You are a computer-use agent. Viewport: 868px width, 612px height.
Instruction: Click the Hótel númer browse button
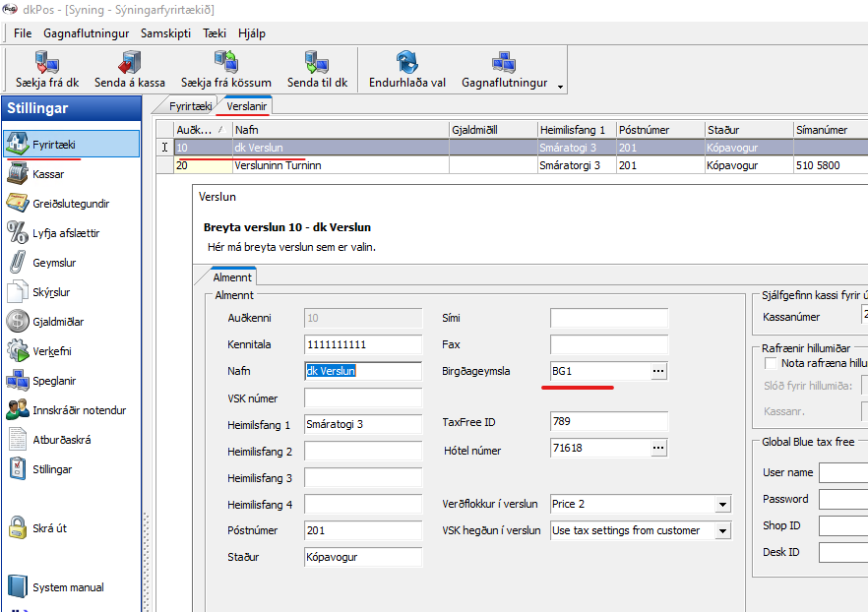[658, 449]
